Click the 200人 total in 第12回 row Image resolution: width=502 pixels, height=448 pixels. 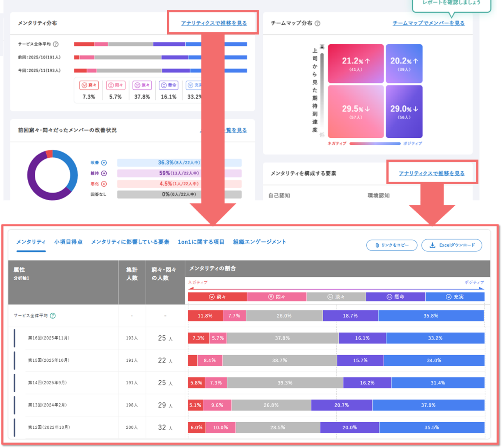pyautogui.click(x=132, y=427)
